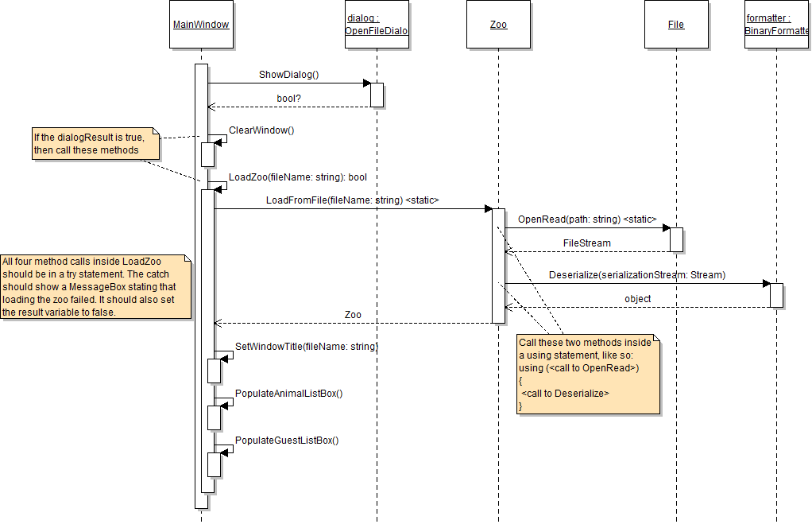Click the ClearWindow() self-call label
Viewport: 812px width, 528px height.
point(261,130)
